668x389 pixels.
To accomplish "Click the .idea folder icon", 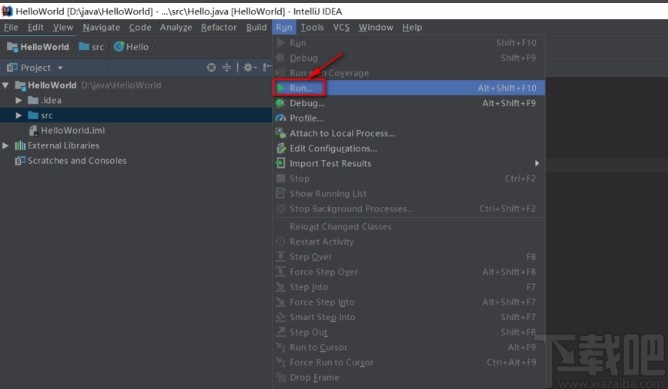I will coord(33,101).
